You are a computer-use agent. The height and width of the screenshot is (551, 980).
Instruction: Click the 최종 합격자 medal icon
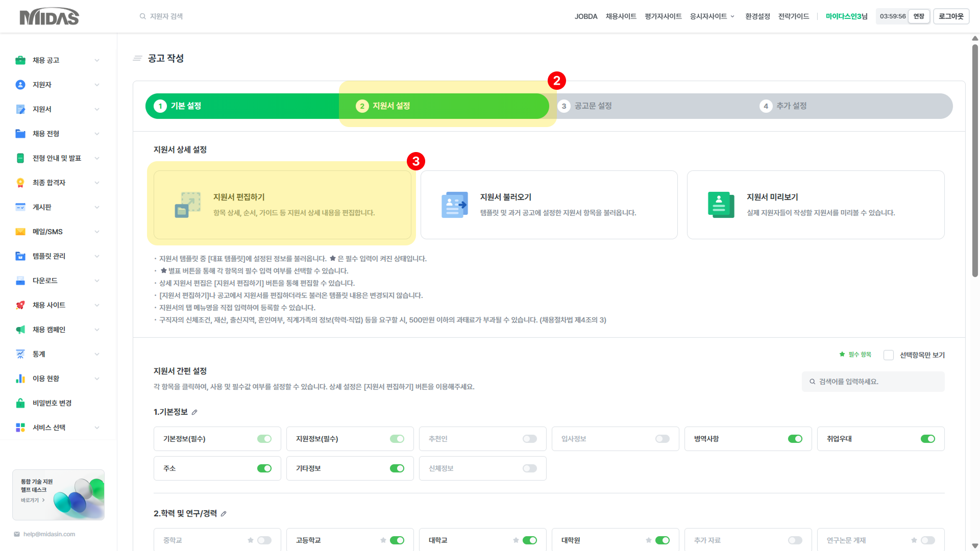(x=20, y=183)
